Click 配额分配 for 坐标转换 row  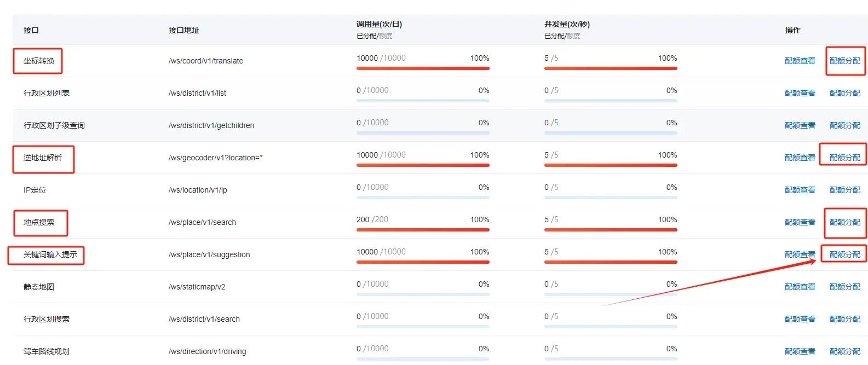(x=844, y=61)
